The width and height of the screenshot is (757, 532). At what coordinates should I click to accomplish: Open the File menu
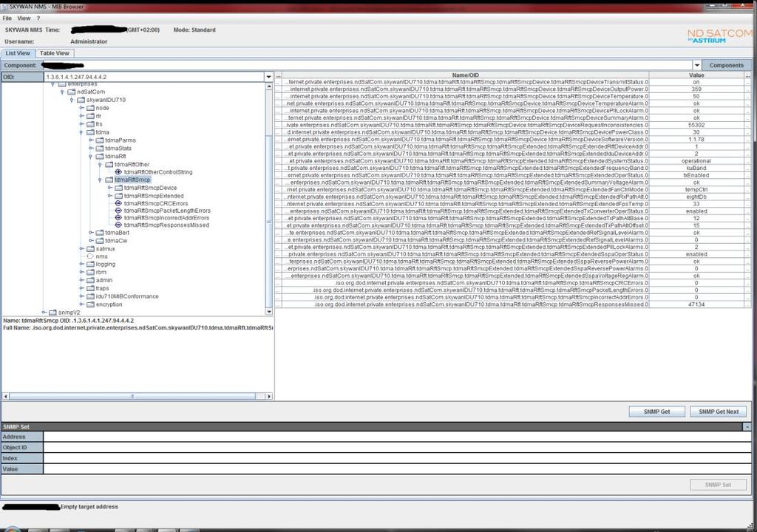coord(7,18)
